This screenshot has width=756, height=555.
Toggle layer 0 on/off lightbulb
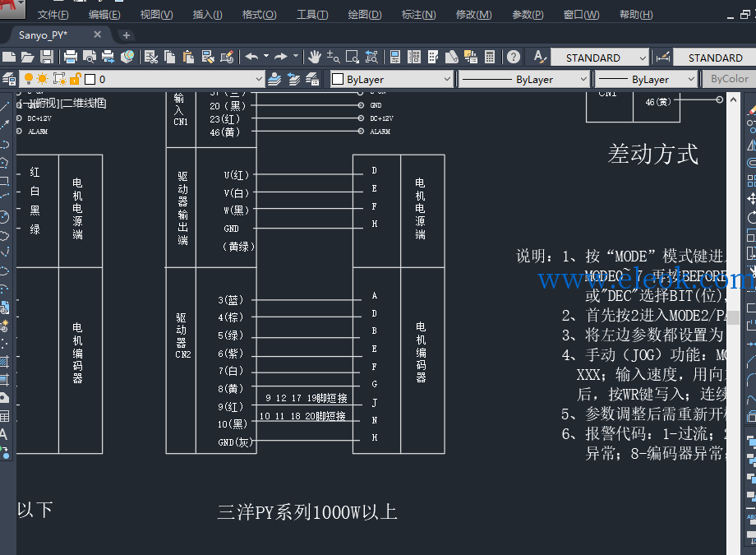(x=29, y=79)
